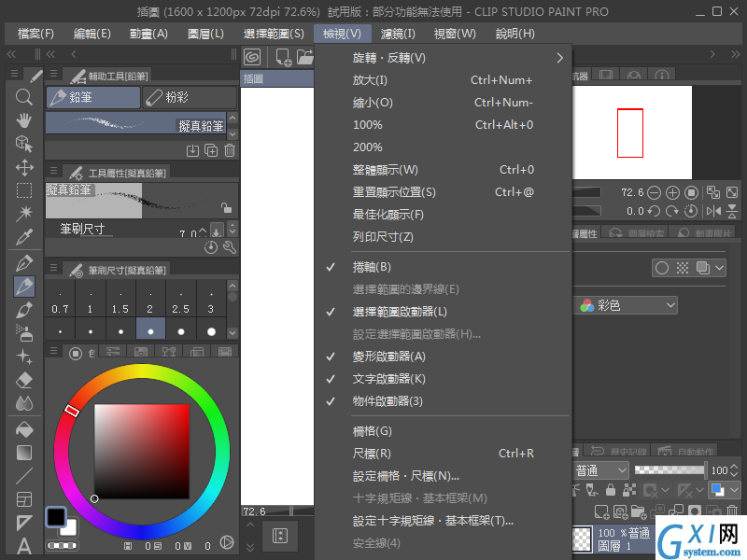Toggle lock icon on brush preview
The height and width of the screenshot is (560, 747).
coord(226,207)
